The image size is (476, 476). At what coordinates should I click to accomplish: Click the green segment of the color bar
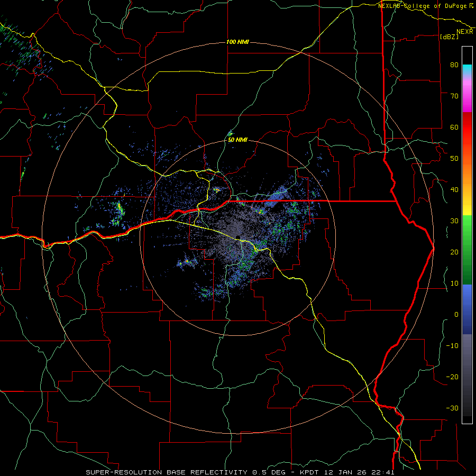point(467,250)
